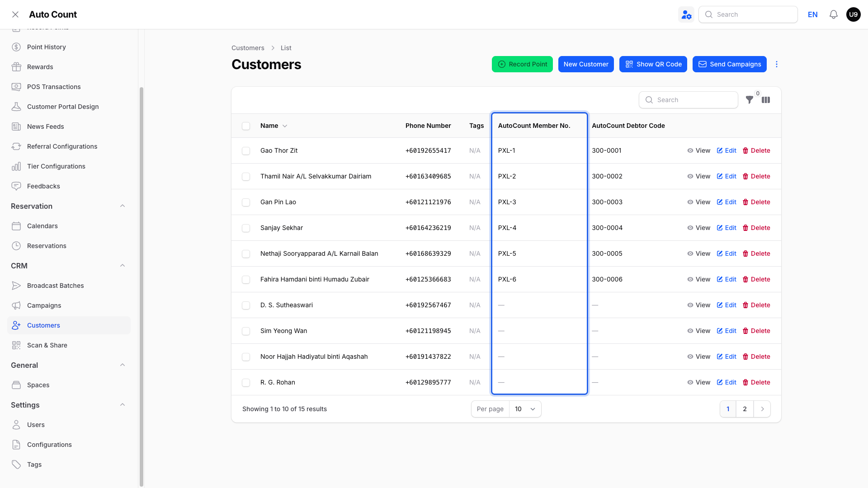Screen dimensions: 868x488
Task: Click the table Search field
Action: [x=689, y=100]
